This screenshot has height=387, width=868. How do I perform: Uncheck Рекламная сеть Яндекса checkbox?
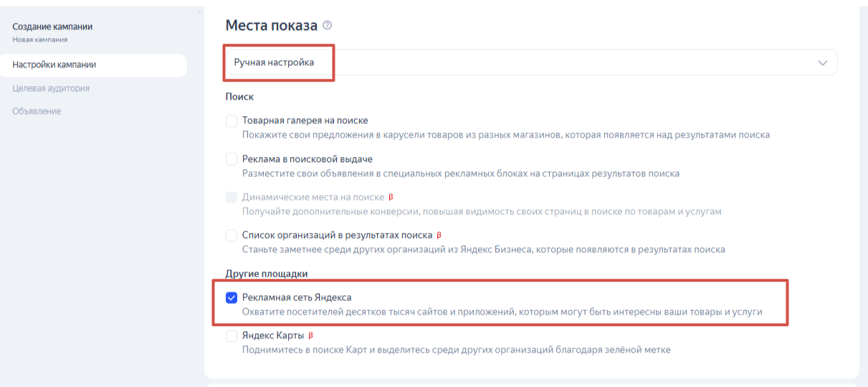[232, 297]
